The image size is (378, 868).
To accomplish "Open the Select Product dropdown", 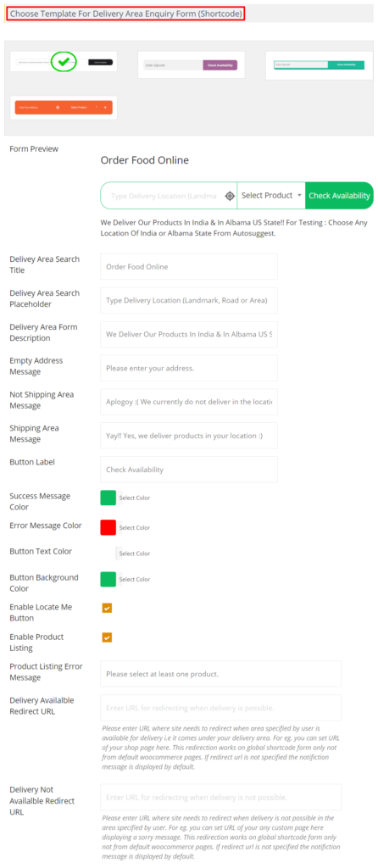I will [271, 196].
